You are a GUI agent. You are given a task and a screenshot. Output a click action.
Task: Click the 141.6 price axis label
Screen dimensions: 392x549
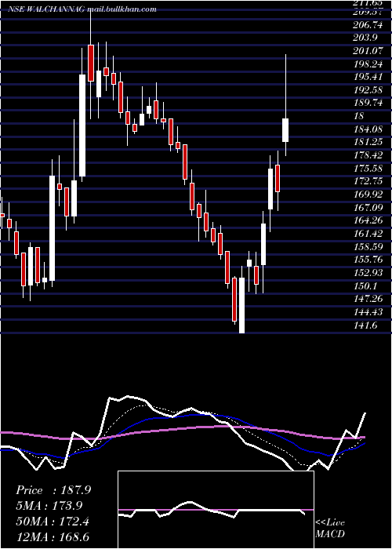click(366, 325)
